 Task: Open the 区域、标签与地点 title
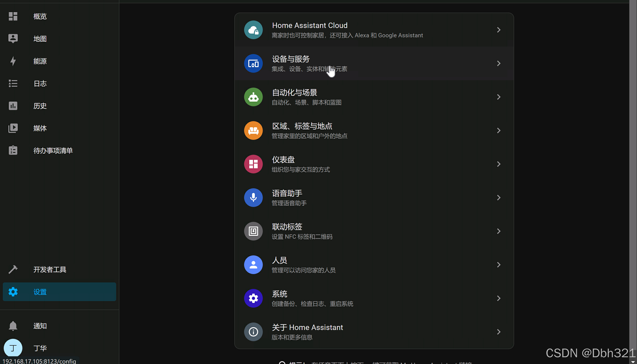pyautogui.click(x=302, y=126)
